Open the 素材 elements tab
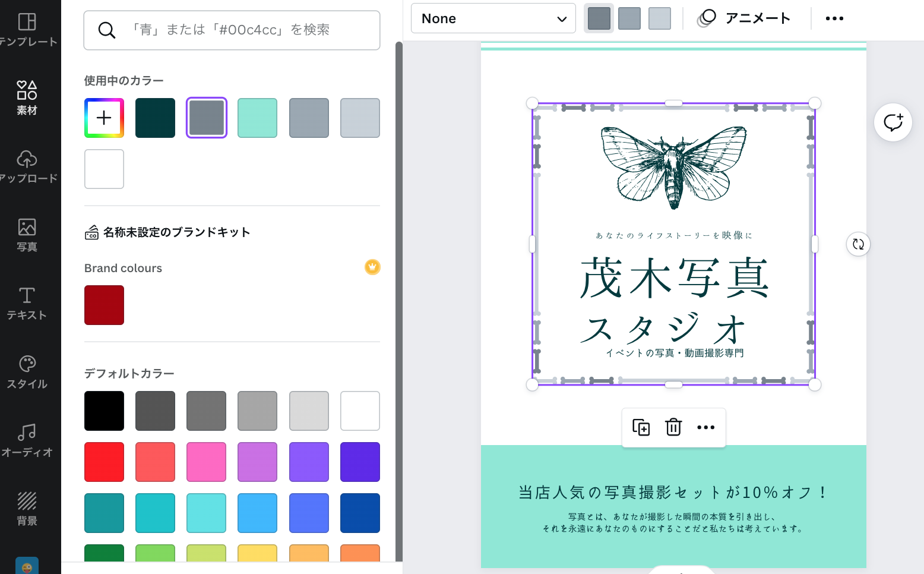 pyautogui.click(x=27, y=98)
